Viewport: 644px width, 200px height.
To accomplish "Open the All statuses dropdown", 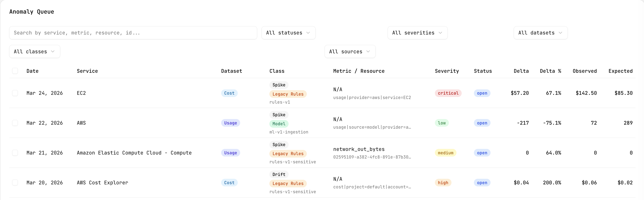I will (288, 33).
